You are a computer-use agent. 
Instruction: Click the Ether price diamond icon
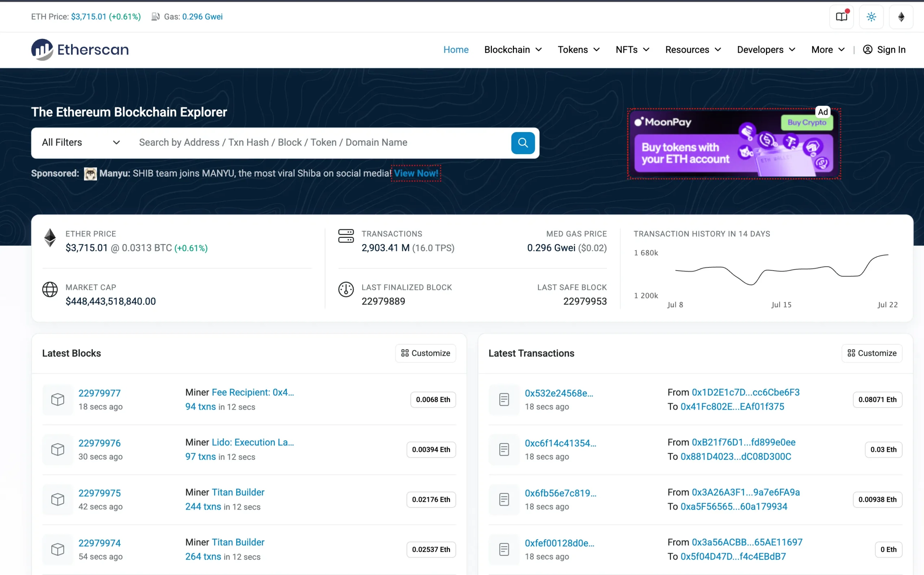pyautogui.click(x=50, y=238)
